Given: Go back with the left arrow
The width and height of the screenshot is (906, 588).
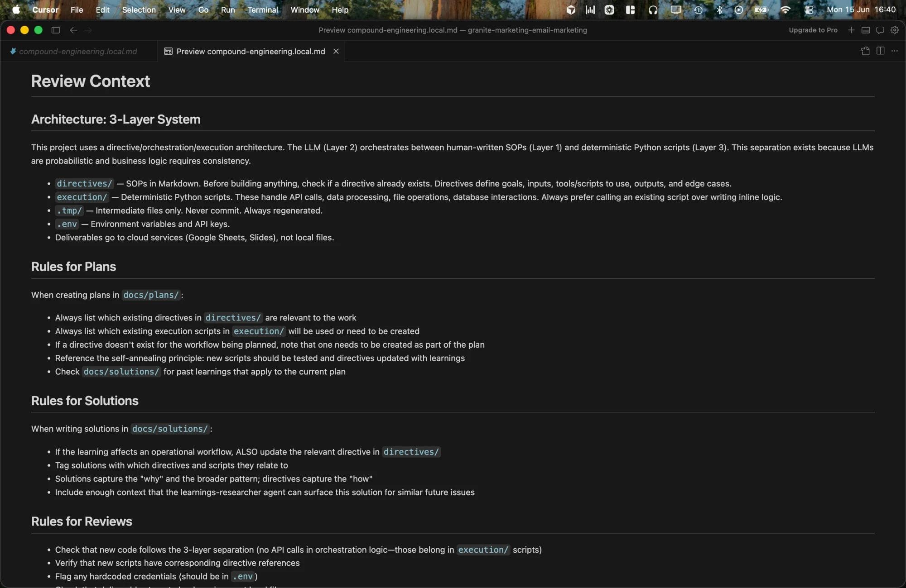Looking at the screenshot, I should pos(73,30).
